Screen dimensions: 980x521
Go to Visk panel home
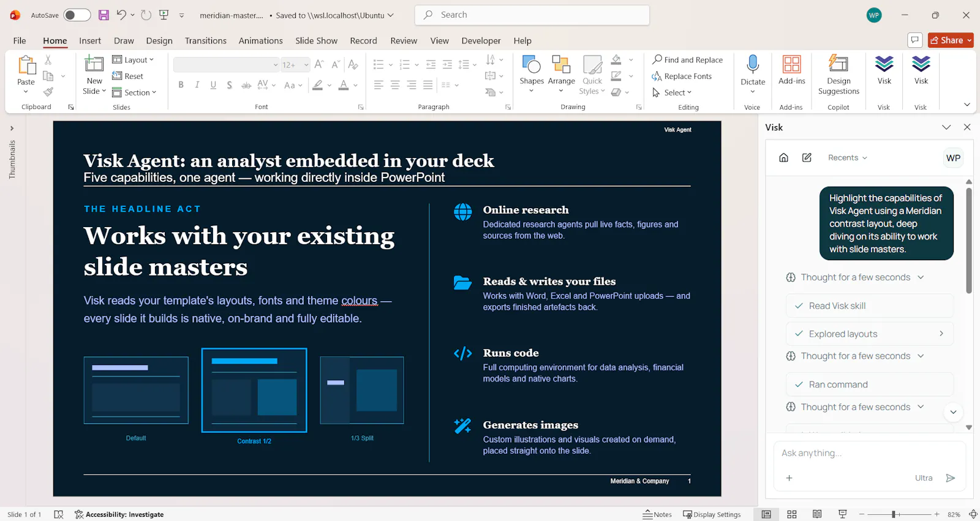click(783, 158)
